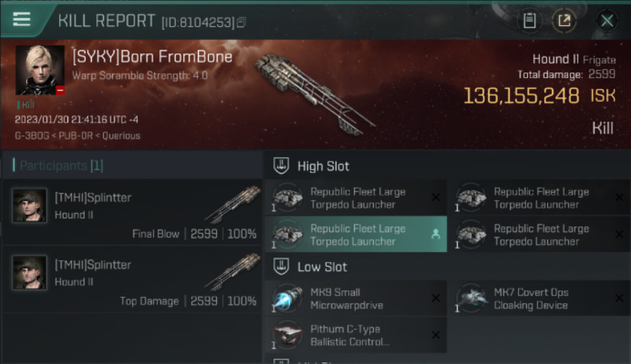Click the G-3BOG location text
The width and height of the screenshot is (631, 364).
[32, 136]
